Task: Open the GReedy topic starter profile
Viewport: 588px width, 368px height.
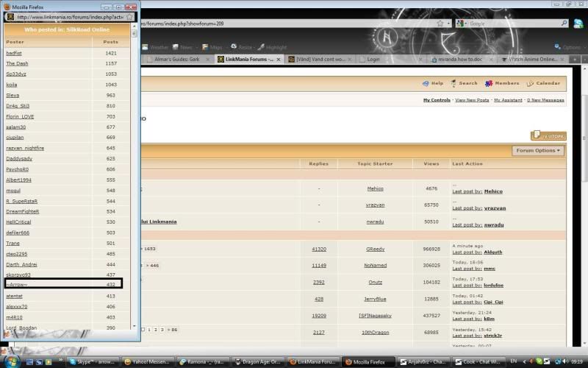Action: [x=375, y=249]
